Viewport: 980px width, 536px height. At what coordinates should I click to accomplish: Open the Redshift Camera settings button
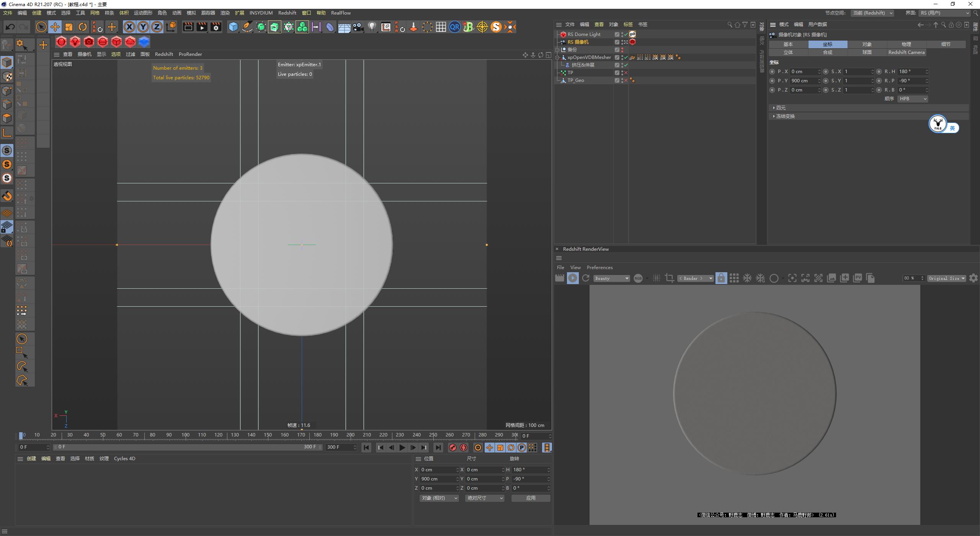coord(906,52)
